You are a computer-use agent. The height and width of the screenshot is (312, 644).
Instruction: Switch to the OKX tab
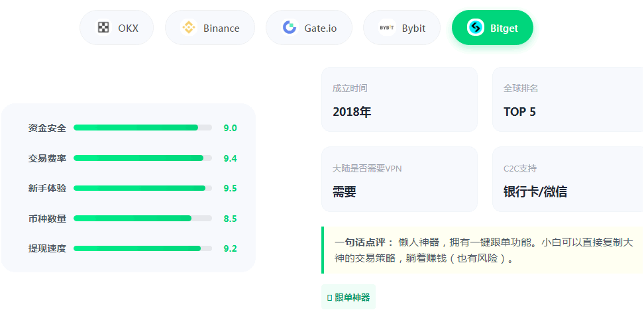[x=128, y=28]
